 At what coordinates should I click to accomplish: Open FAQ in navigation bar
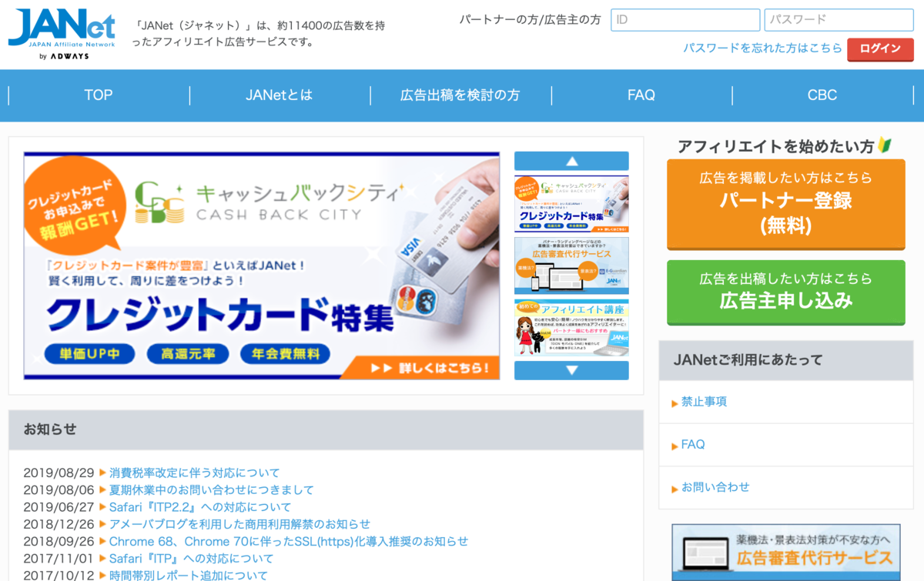(x=641, y=95)
